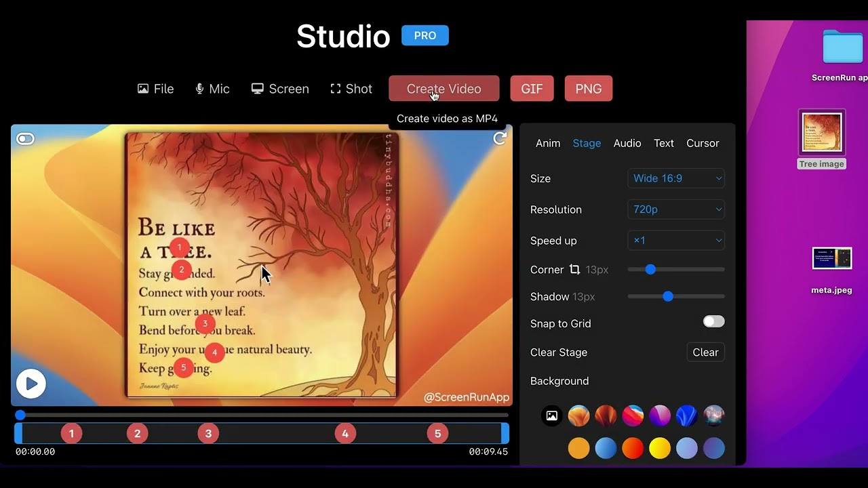Click the Corner radius slider handle
Screen dimensions: 868x488
point(650,270)
